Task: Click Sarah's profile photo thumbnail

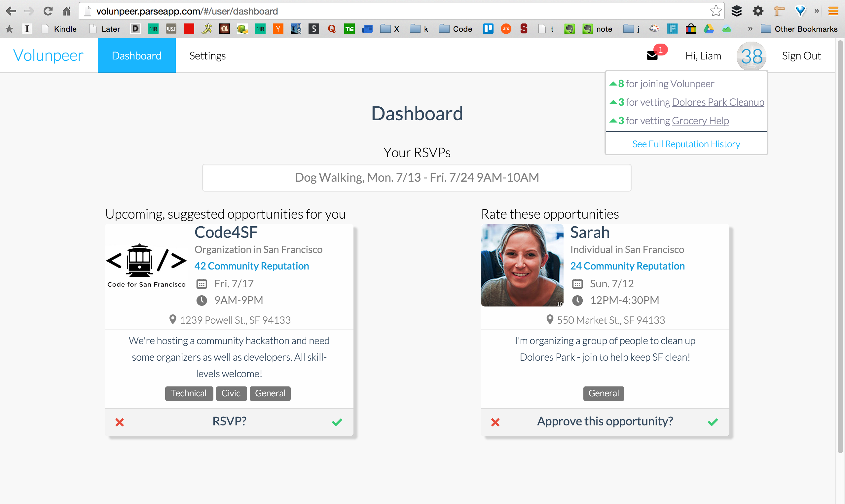Action: pyautogui.click(x=522, y=265)
